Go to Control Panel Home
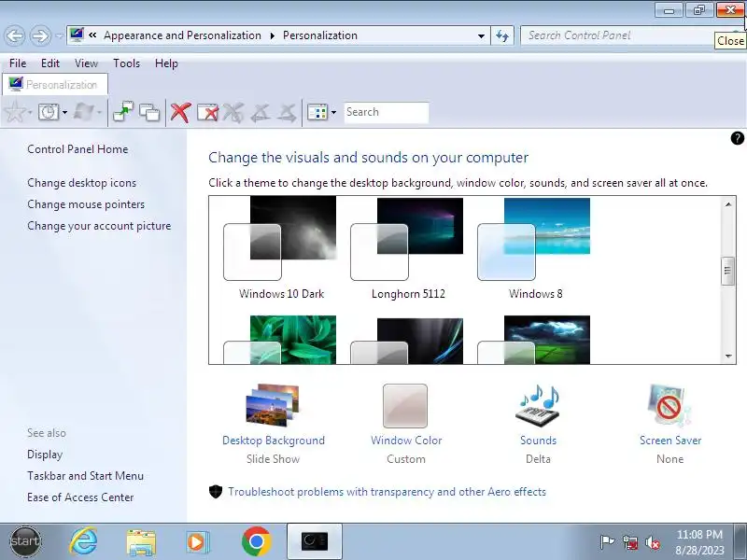 click(78, 149)
